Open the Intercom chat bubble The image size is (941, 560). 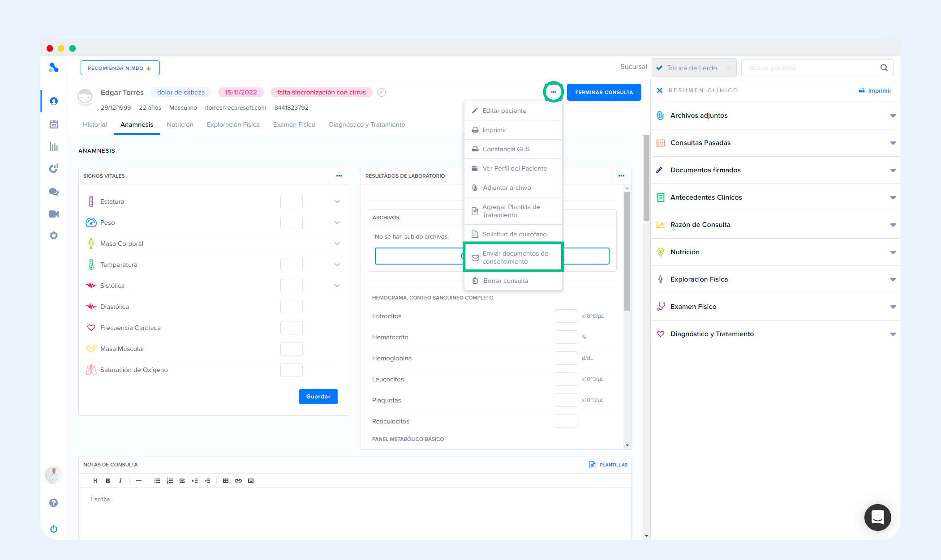(877, 517)
